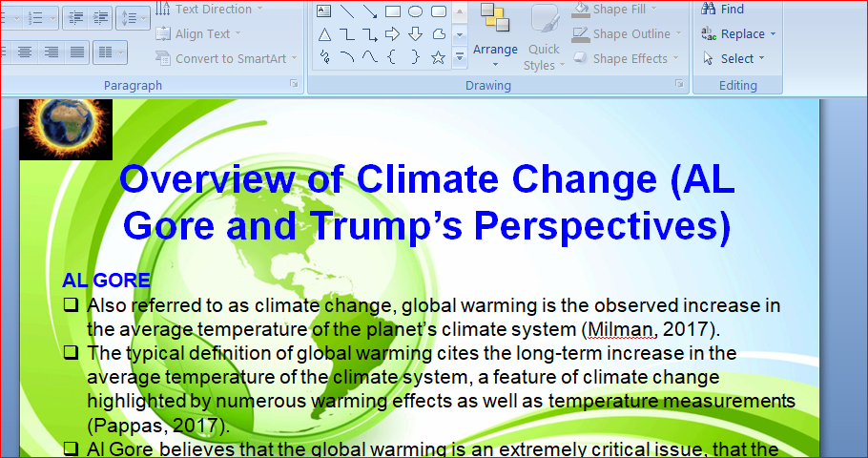Click Convert to SmartArt
The image size is (868, 458).
click(x=227, y=58)
